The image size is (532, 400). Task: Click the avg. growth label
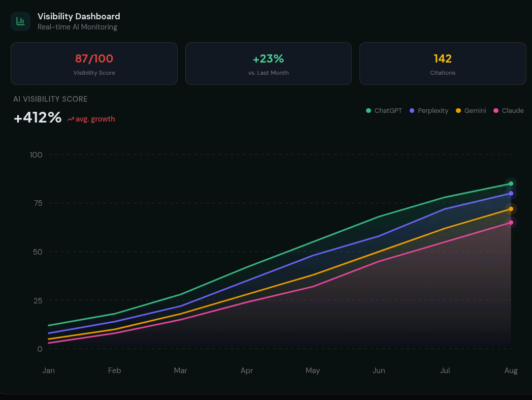[x=95, y=119]
